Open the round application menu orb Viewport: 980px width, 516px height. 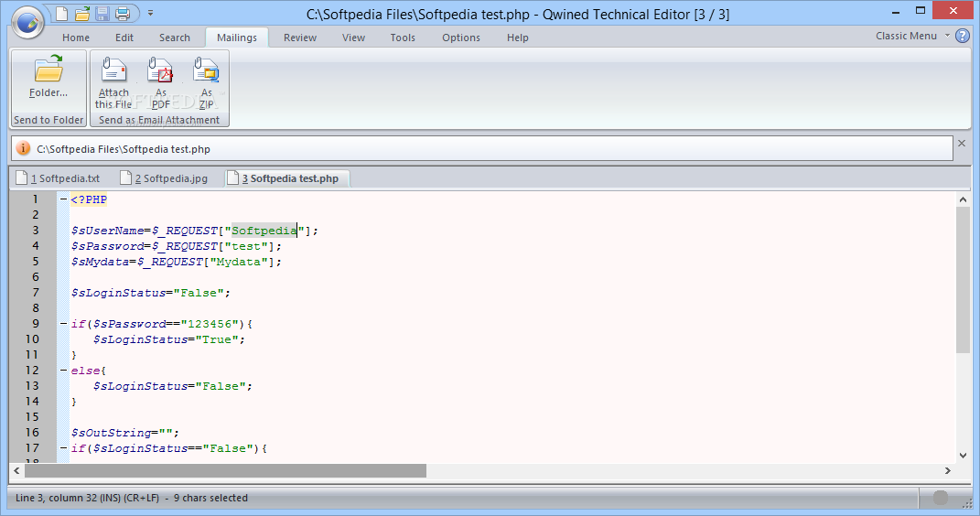pos(27,23)
